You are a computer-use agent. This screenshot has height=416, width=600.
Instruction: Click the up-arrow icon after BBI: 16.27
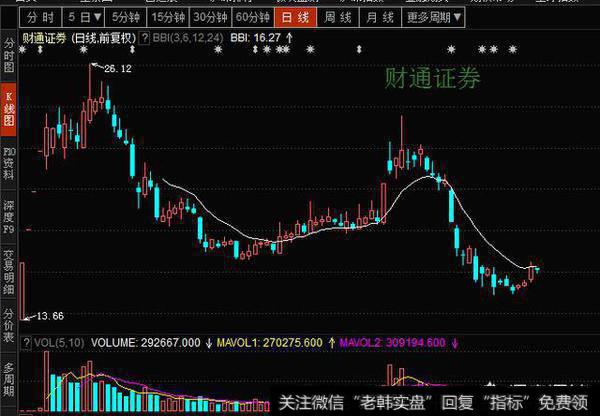(x=290, y=38)
